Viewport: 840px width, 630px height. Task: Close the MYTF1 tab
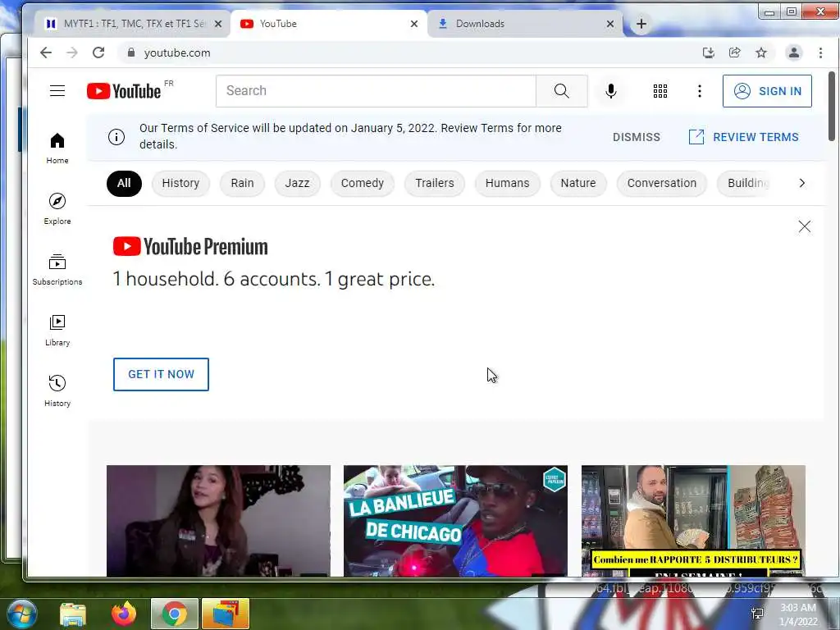[218, 24]
